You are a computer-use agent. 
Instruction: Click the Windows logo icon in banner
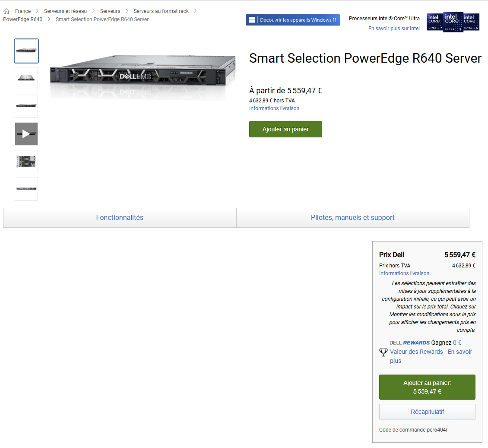click(x=252, y=20)
